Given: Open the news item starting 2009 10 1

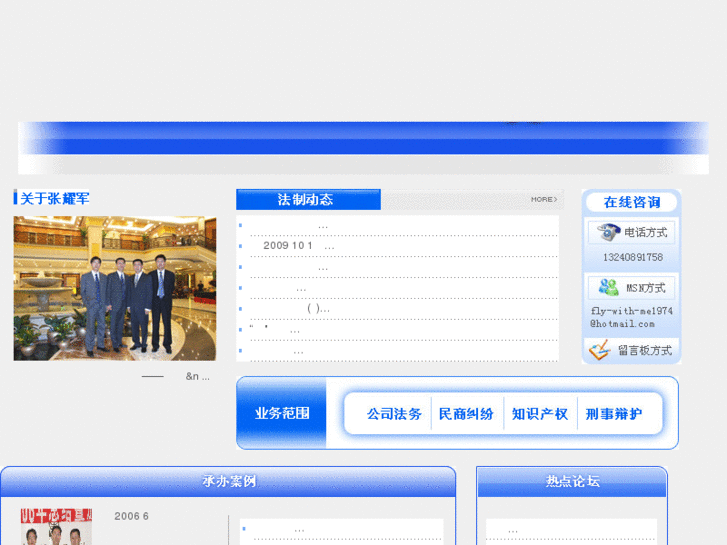Looking at the screenshot, I should 299,246.
